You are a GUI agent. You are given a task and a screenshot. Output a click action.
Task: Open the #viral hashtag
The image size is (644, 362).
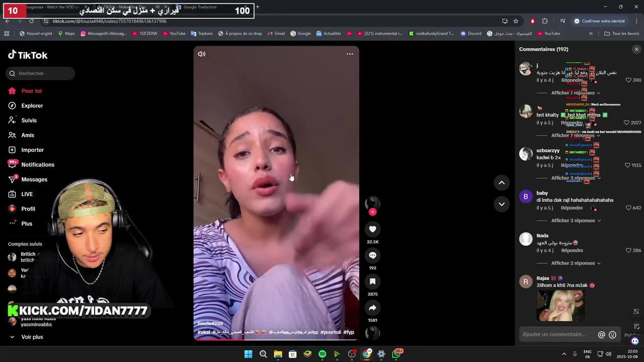(x=204, y=332)
